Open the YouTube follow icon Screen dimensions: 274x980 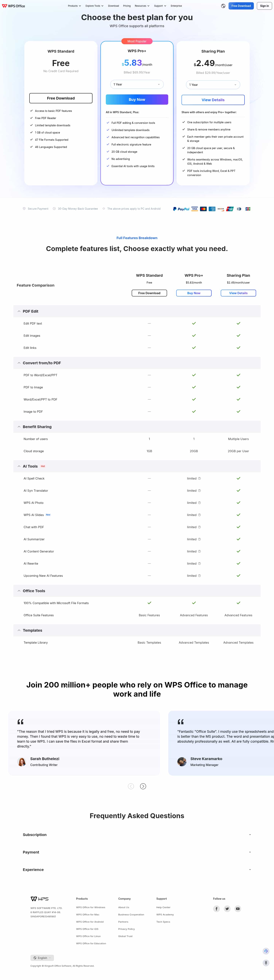pyautogui.click(x=238, y=909)
